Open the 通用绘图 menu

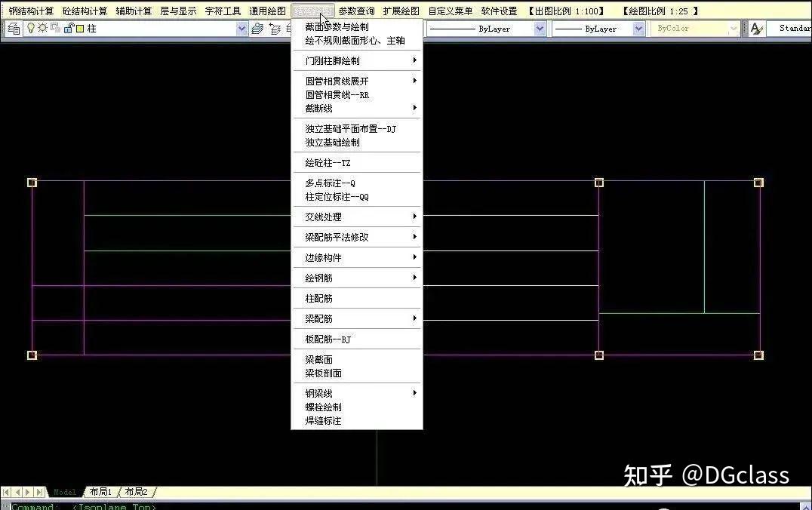(x=267, y=11)
